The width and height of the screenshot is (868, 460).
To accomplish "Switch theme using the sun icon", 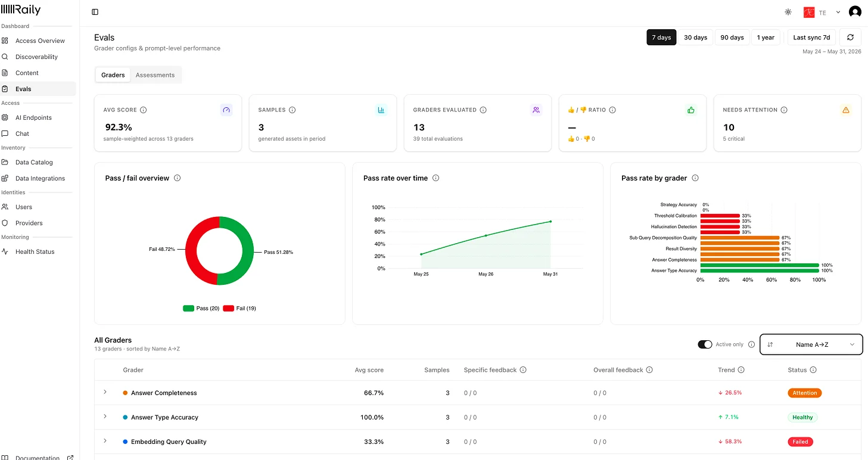I will [788, 12].
